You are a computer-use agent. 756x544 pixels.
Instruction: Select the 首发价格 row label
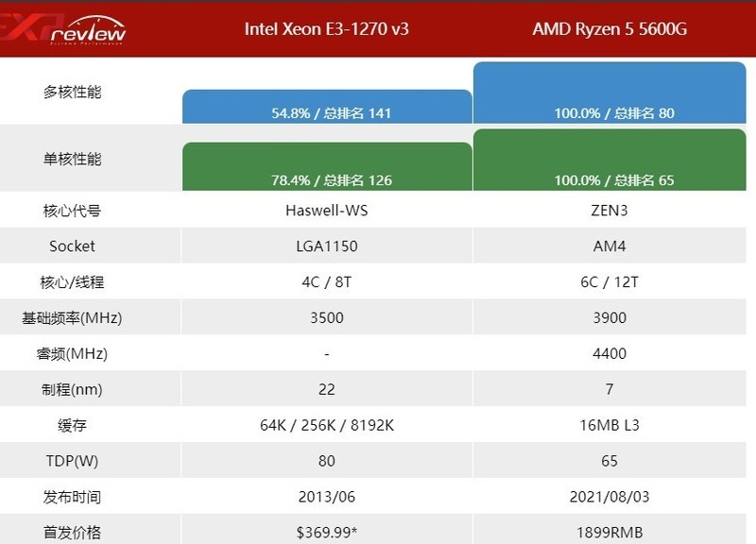coord(73,533)
